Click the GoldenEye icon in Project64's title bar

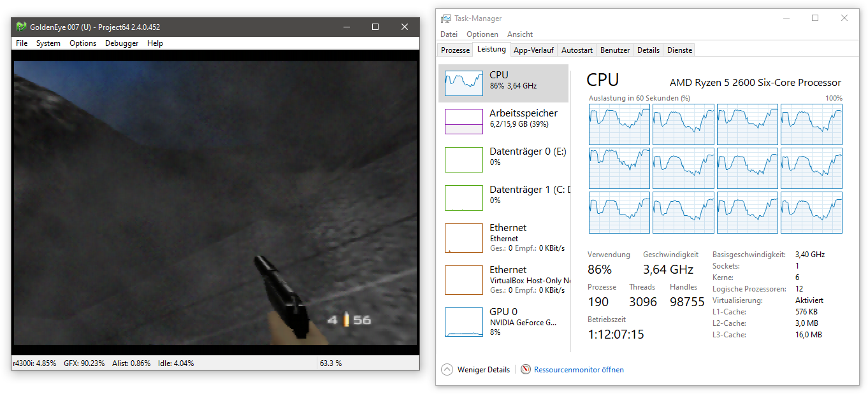[x=20, y=27]
